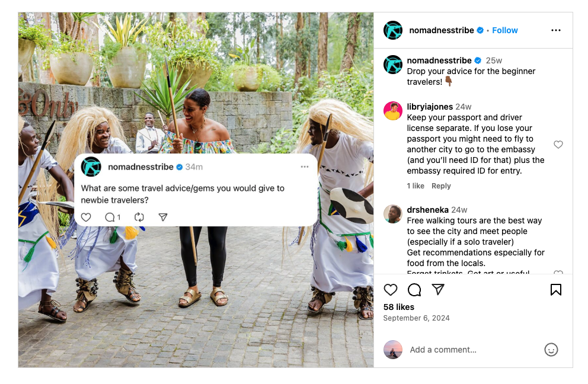This screenshot has width=588, height=384.
Task: Like the post with the heart icon
Action: (391, 290)
